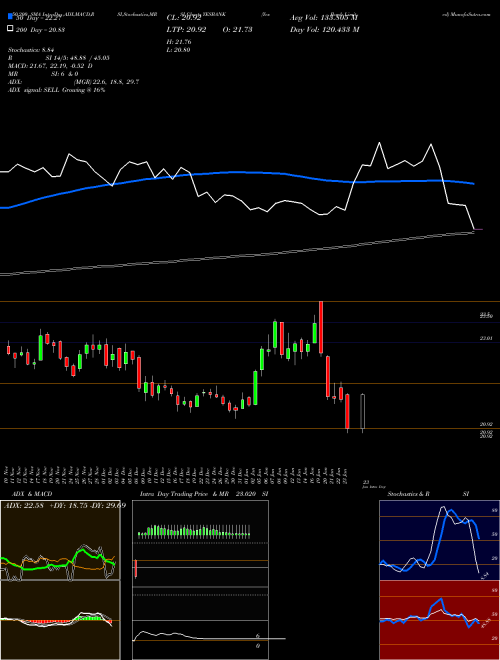
Task: Select the '200 Day - 20.83' legend label
Action: tap(40, 29)
